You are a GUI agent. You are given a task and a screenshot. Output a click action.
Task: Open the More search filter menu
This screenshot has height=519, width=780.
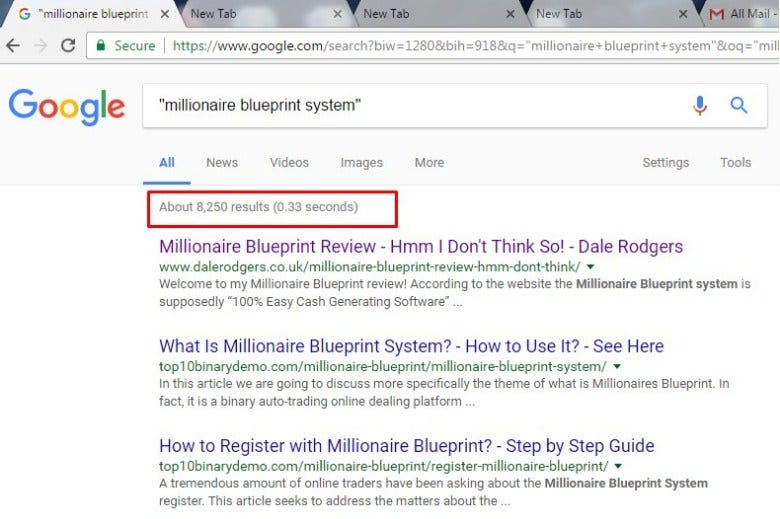pyautogui.click(x=429, y=163)
